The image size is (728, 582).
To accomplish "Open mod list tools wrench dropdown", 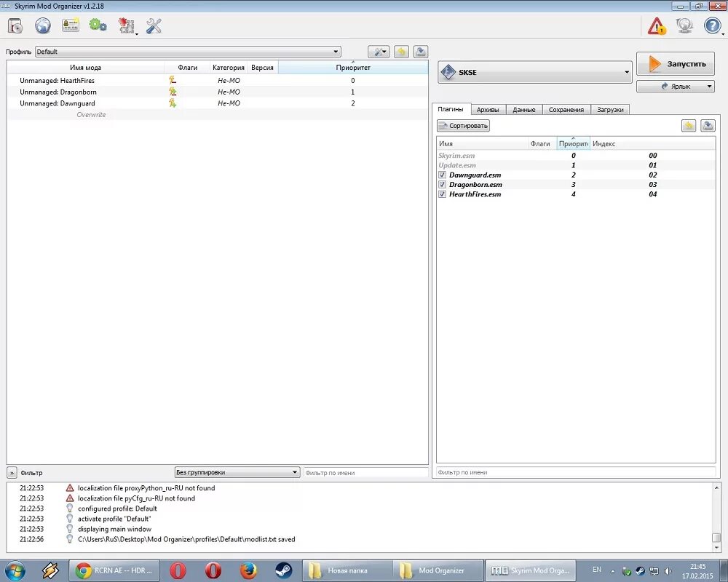I will tap(379, 52).
